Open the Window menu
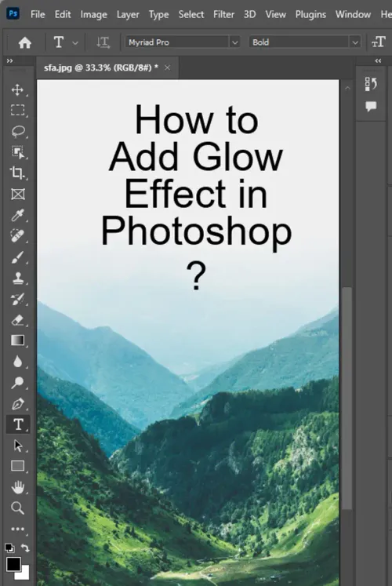The width and height of the screenshot is (392, 586). pyautogui.click(x=353, y=15)
